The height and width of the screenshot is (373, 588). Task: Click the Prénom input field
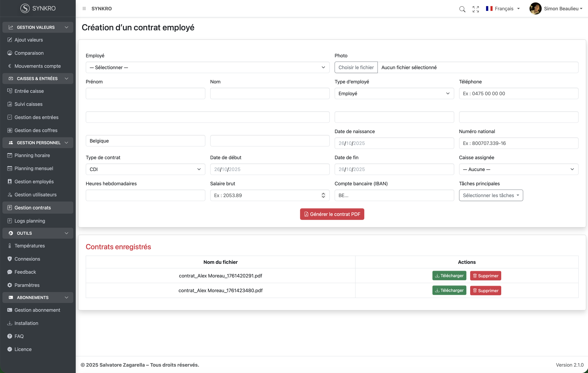click(x=145, y=93)
